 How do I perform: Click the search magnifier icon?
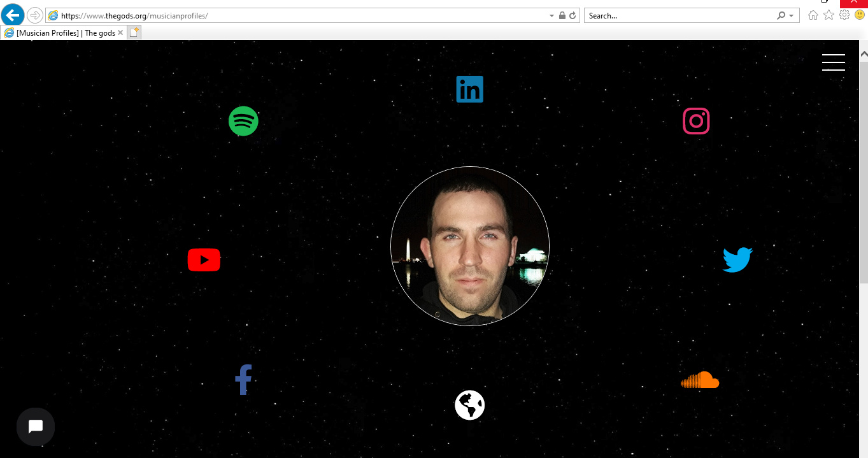[x=781, y=15]
